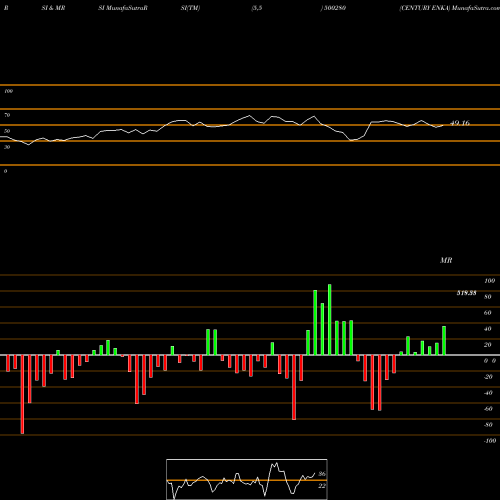Click the (CENTURY ENKA) MunafaSutra.com header text
Viewport: 500px width, 500px height.
(x=449, y=8)
